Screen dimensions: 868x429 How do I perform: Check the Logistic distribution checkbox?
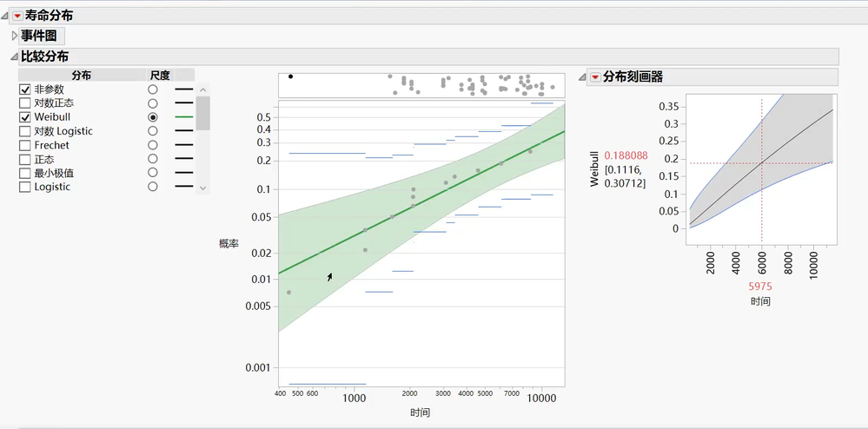click(24, 187)
